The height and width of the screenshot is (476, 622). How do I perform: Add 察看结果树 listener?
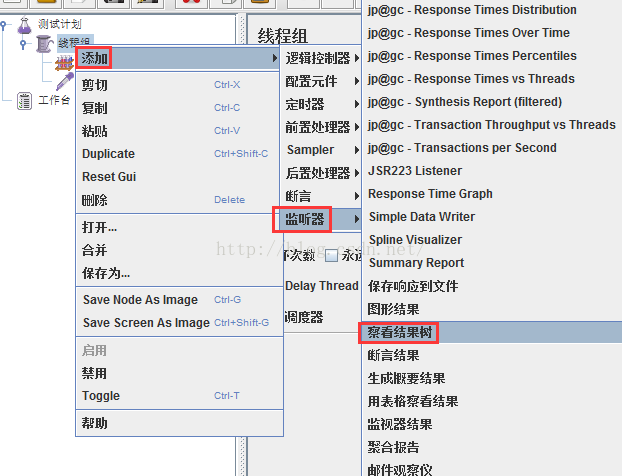point(492,332)
